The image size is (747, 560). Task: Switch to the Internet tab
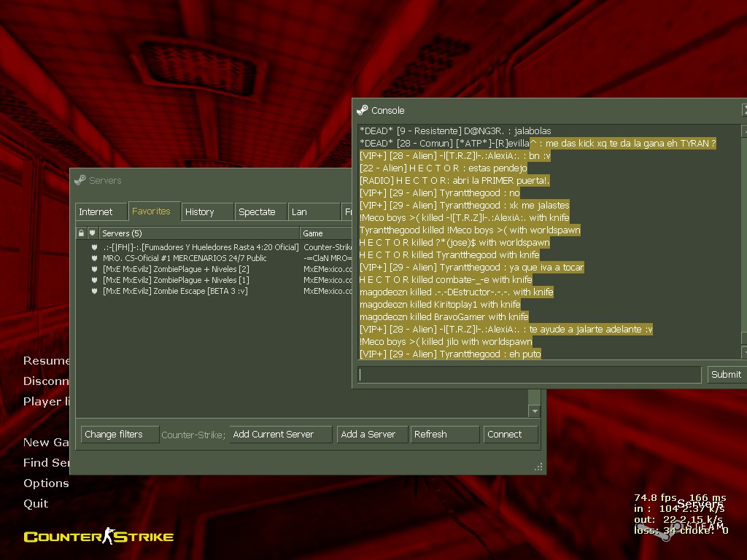point(101,212)
